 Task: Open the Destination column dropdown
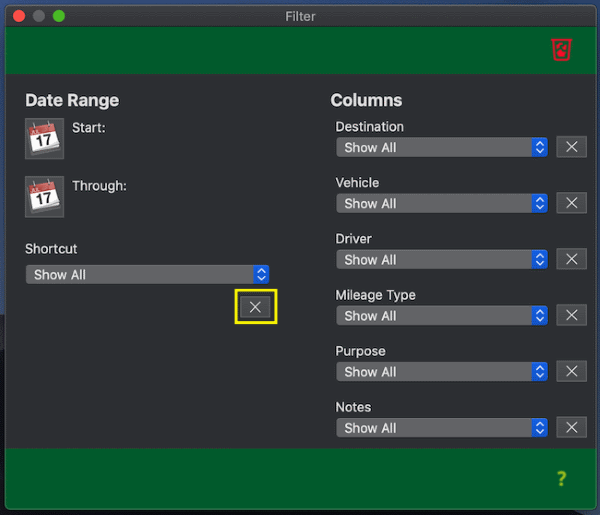coord(442,147)
